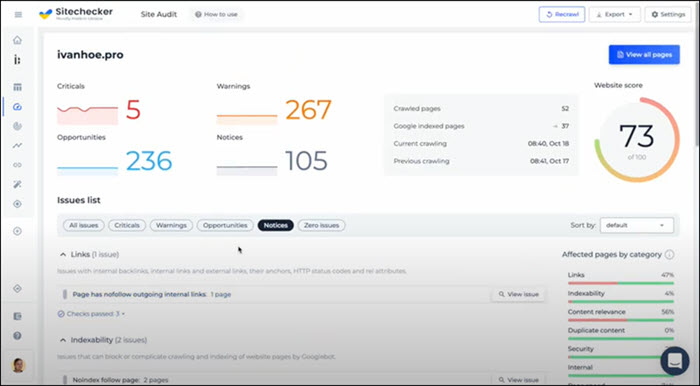Open the target circle sidebar icon
Image resolution: width=700 pixels, height=386 pixels.
click(17, 204)
